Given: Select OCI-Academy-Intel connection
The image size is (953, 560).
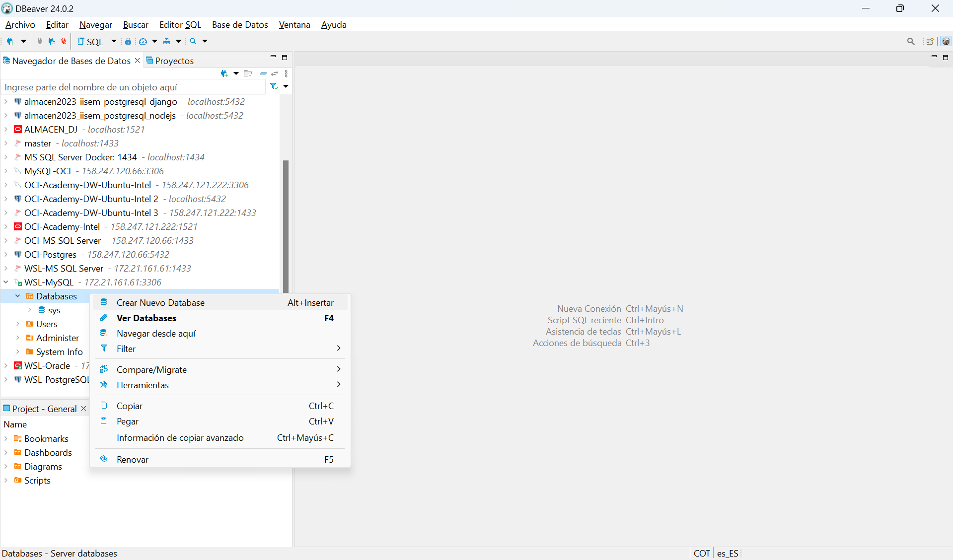Looking at the screenshot, I should (62, 226).
